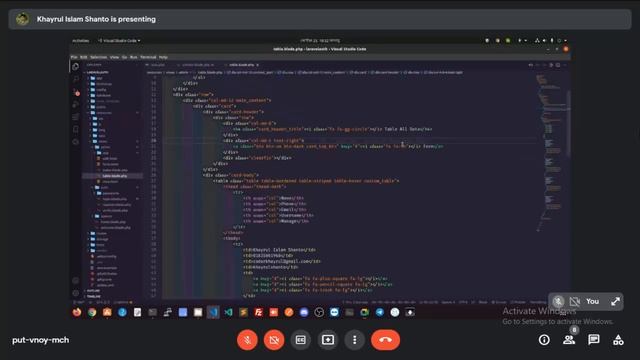Open the Terminal menu in VS Code
Screen dimensions: 640x360
coord(148,57)
